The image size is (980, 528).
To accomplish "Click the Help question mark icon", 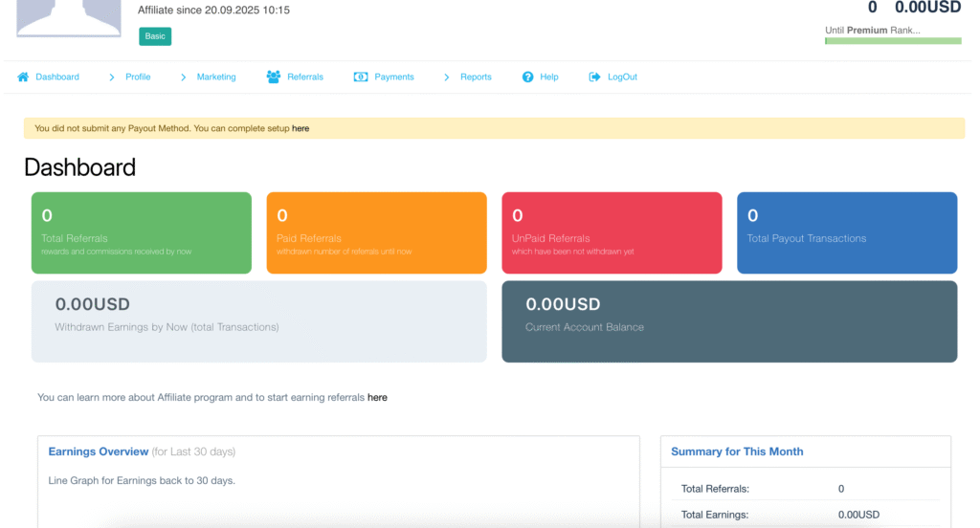I will [527, 77].
